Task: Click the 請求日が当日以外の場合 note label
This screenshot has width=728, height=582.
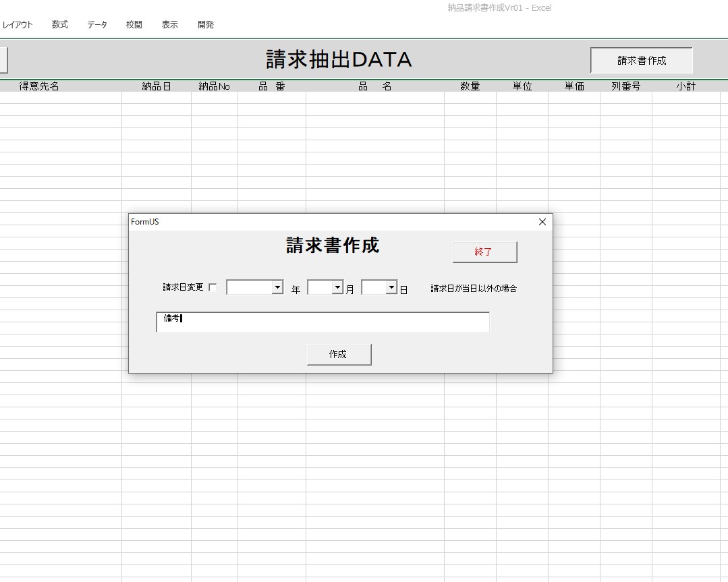Action: (x=474, y=288)
